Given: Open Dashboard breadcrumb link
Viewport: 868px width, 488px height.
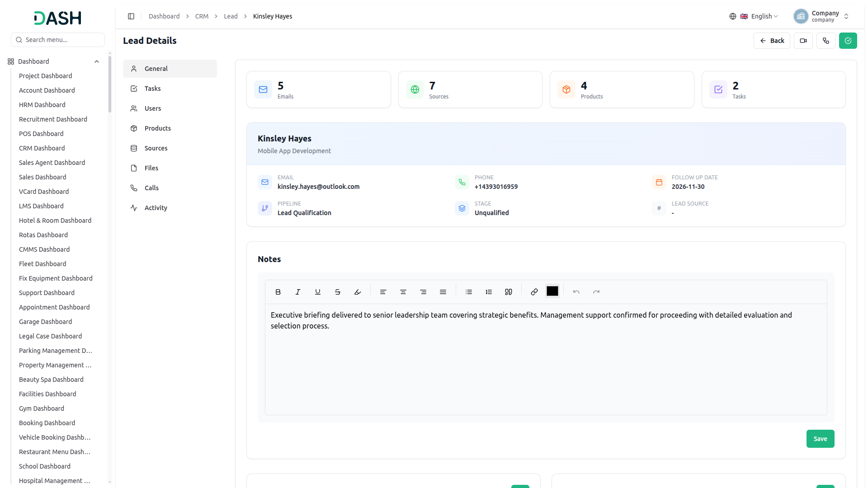Looking at the screenshot, I should coord(164,16).
